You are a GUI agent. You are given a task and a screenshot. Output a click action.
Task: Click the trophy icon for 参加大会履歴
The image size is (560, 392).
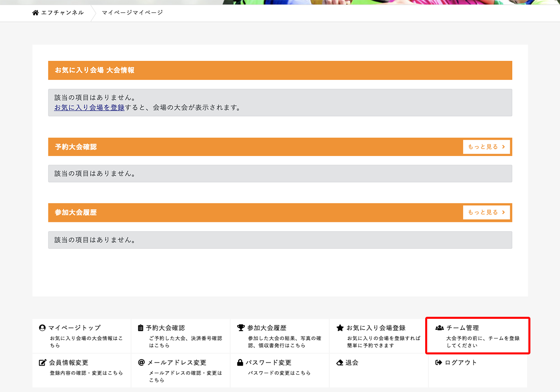pos(241,328)
